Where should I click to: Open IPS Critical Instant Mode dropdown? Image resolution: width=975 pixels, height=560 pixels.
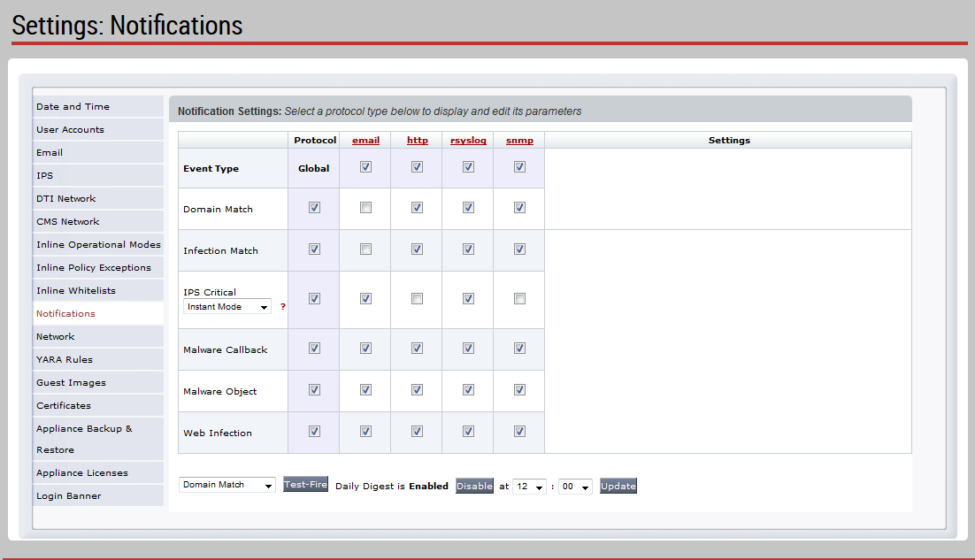(227, 306)
